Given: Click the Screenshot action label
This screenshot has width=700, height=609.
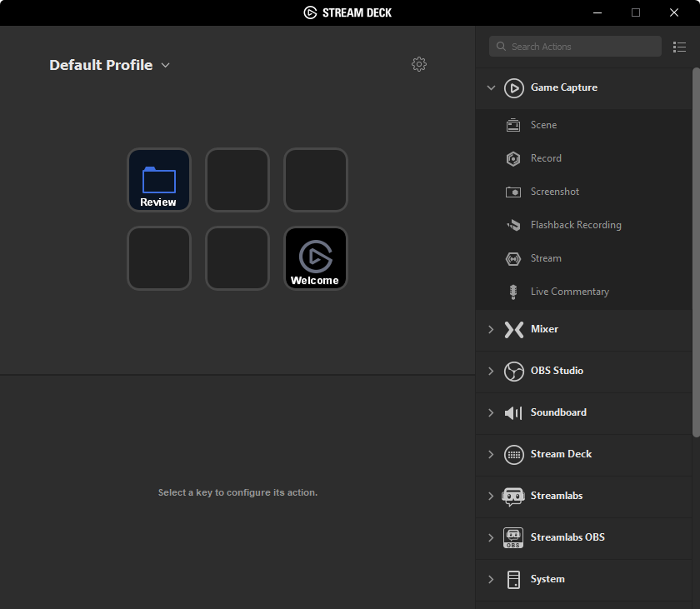Looking at the screenshot, I should coord(554,192).
